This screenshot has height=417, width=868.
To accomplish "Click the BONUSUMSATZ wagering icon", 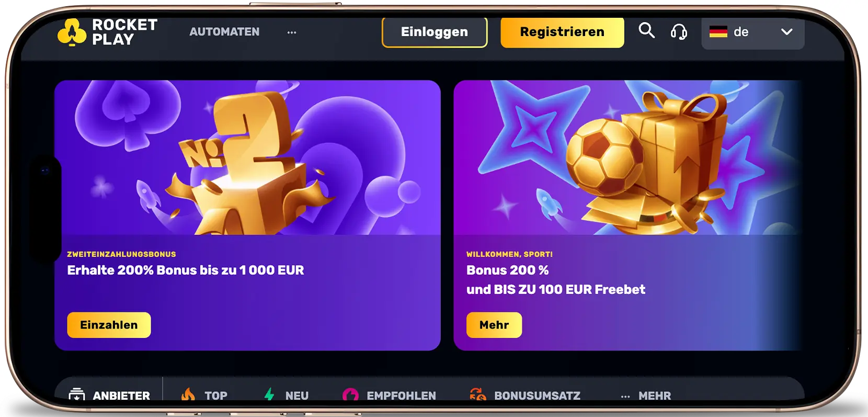I will pyautogui.click(x=478, y=395).
